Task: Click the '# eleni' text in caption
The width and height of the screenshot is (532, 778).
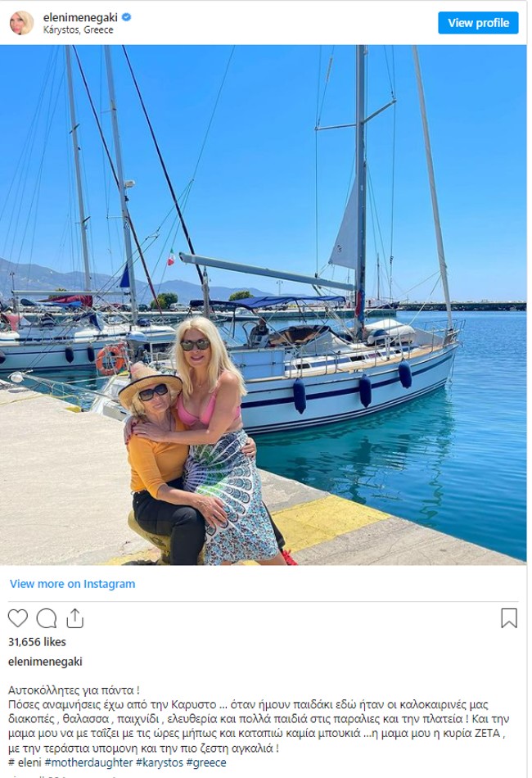Action: point(25,762)
